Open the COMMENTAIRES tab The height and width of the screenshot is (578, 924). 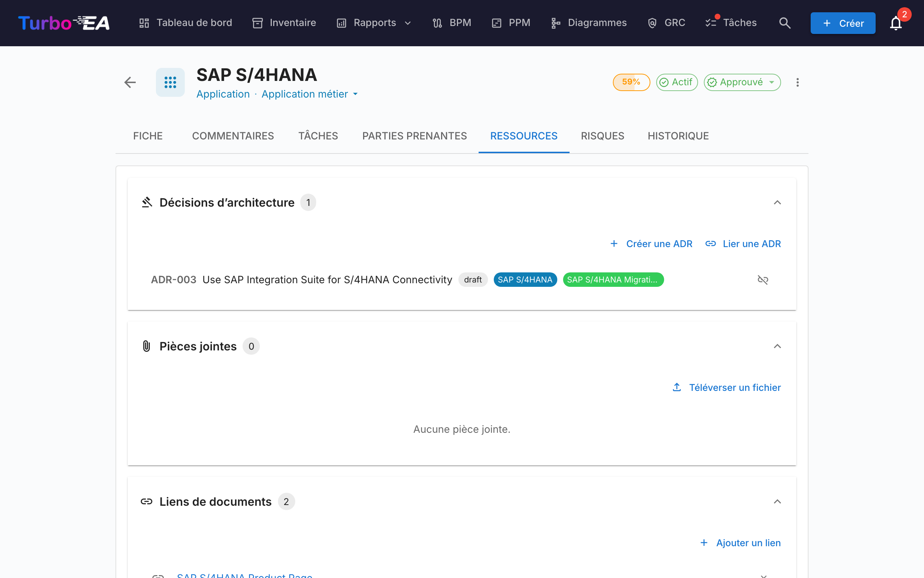(x=233, y=136)
